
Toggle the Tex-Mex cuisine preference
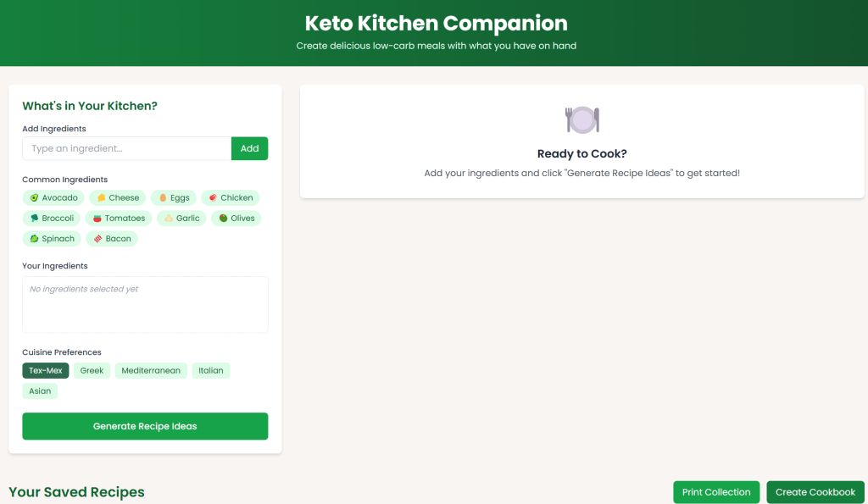pos(45,370)
